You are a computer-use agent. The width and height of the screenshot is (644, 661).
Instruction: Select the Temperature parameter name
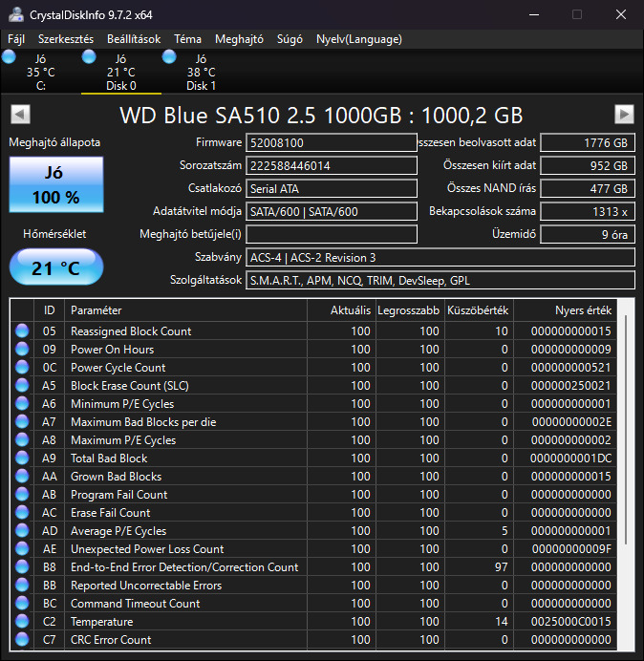101,622
